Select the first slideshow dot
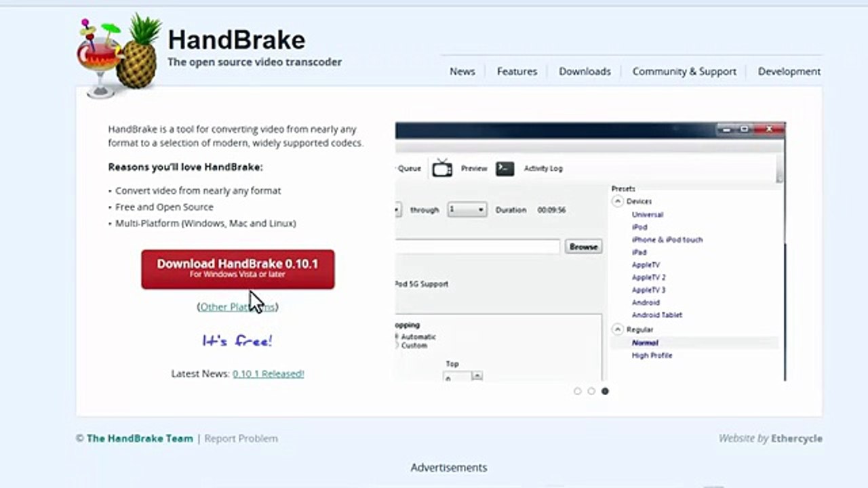Viewport: 868px width, 488px height. (x=578, y=391)
